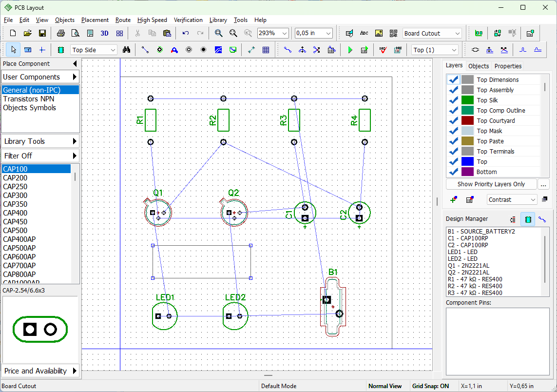Screen dimensions: 557x392
Task: Click the Zoom In magnifier icon
Action: pos(219,33)
